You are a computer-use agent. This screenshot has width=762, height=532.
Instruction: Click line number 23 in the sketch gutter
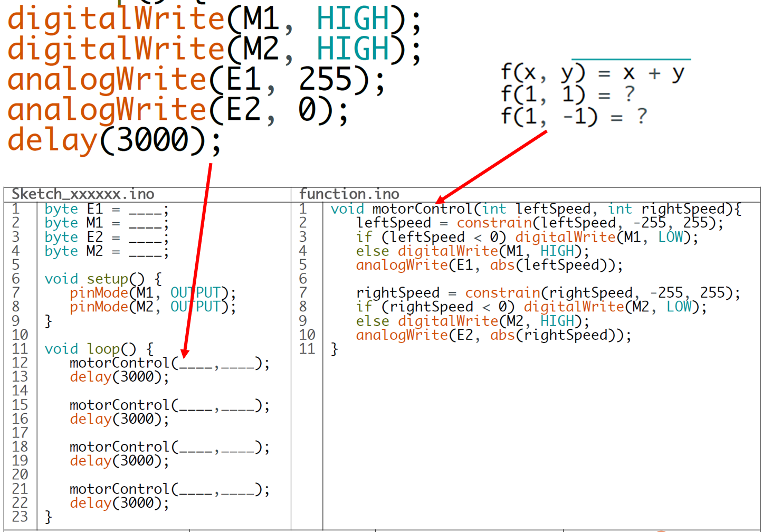tap(20, 517)
